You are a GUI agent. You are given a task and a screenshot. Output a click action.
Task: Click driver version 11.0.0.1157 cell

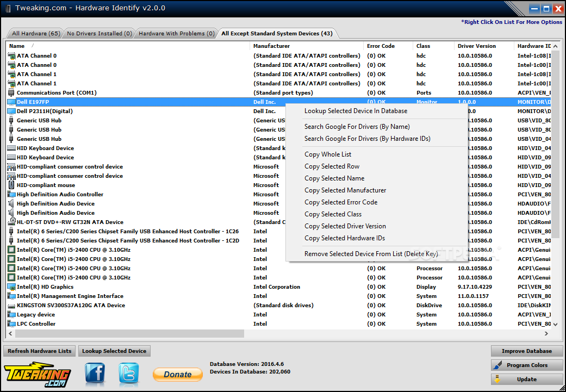click(x=473, y=296)
